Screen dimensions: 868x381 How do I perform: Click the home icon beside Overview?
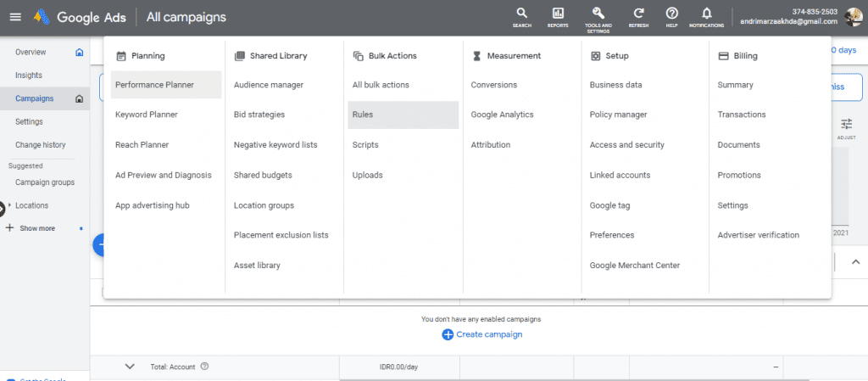[x=79, y=52]
